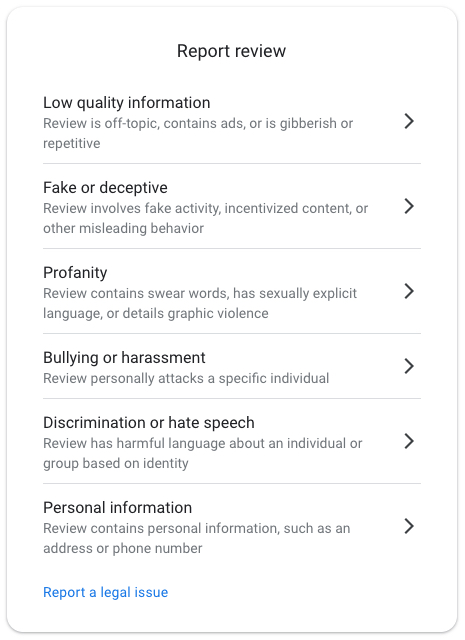This screenshot has height=640, width=465.
Task: Pick the Bullying or harassment heading
Action: (x=124, y=358)
